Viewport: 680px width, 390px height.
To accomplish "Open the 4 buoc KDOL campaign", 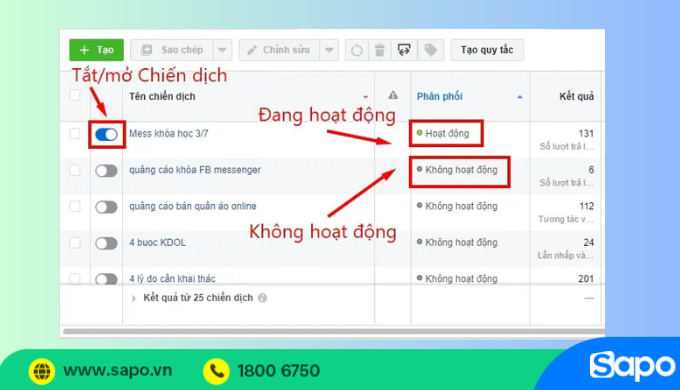I will point(157,243).
